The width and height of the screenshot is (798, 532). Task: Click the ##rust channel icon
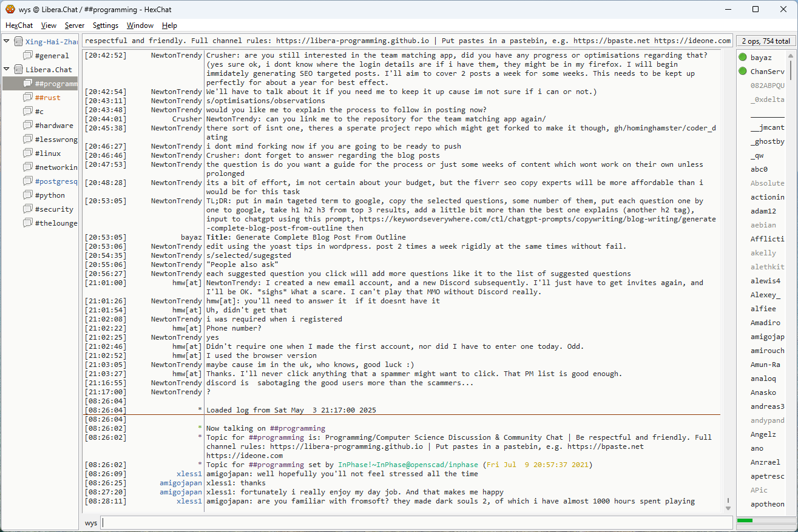pos(28,98)
